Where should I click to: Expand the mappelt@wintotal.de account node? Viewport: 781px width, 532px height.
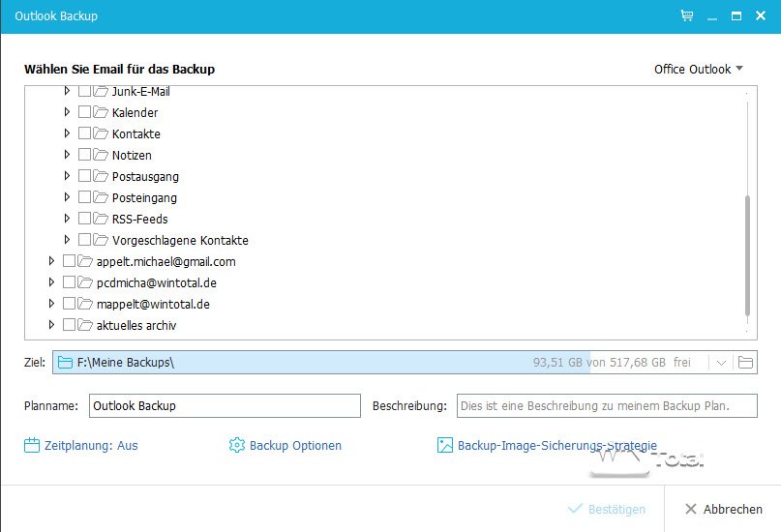coord(51,304)
